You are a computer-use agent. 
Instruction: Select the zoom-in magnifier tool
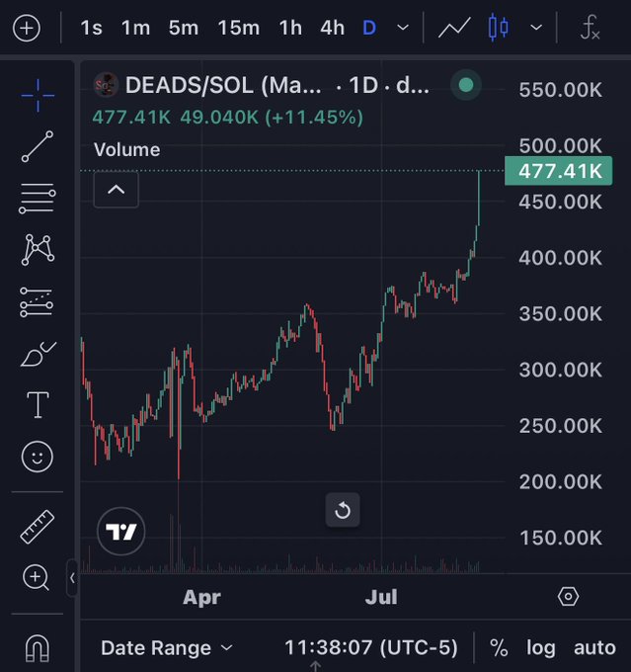(36, 578)
